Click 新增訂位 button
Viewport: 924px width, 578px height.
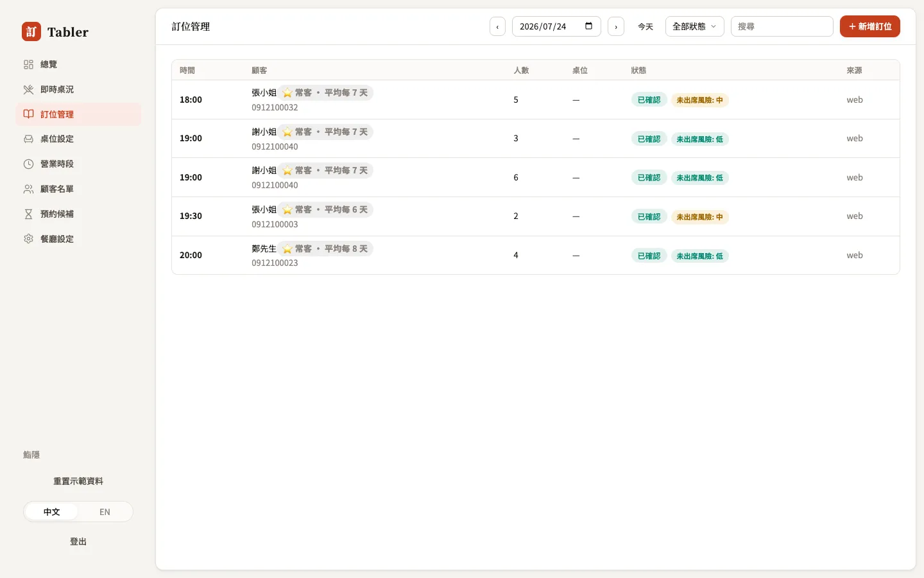(x=870, y=26)
